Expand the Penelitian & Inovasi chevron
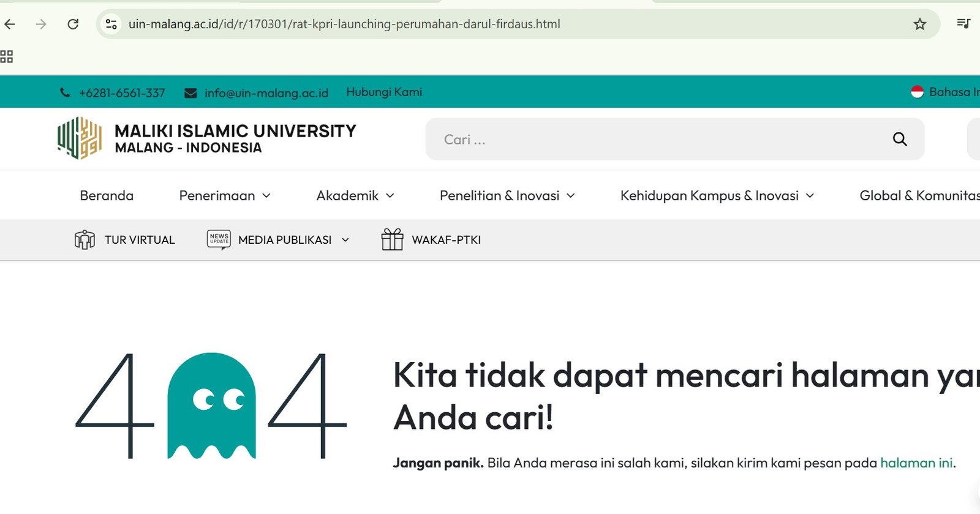Viewport: 980px width, 514px height. (x=571, y=196)
